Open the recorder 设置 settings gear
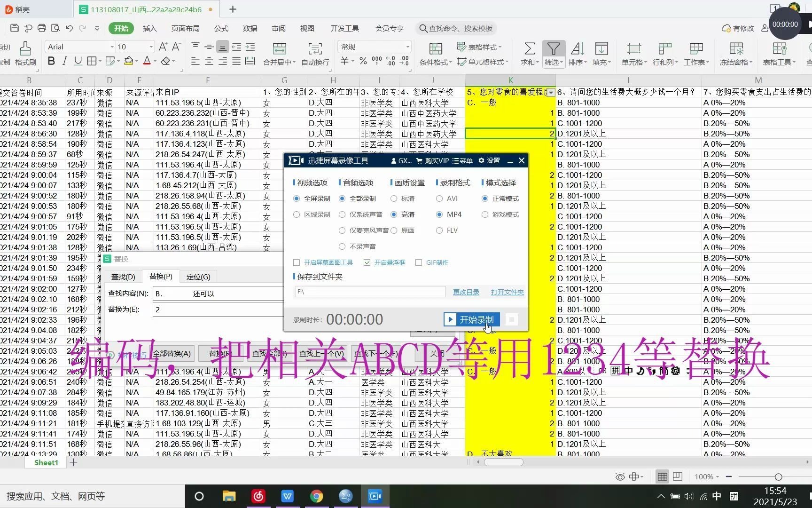The height and width of the screenshot is (508, 812). pyautogui.click(x=489, y=160)
